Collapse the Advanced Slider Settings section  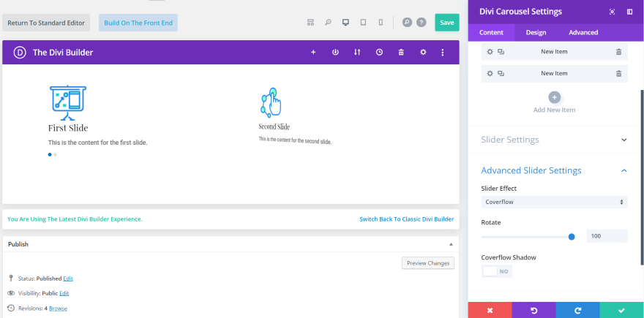click(555, 170)
